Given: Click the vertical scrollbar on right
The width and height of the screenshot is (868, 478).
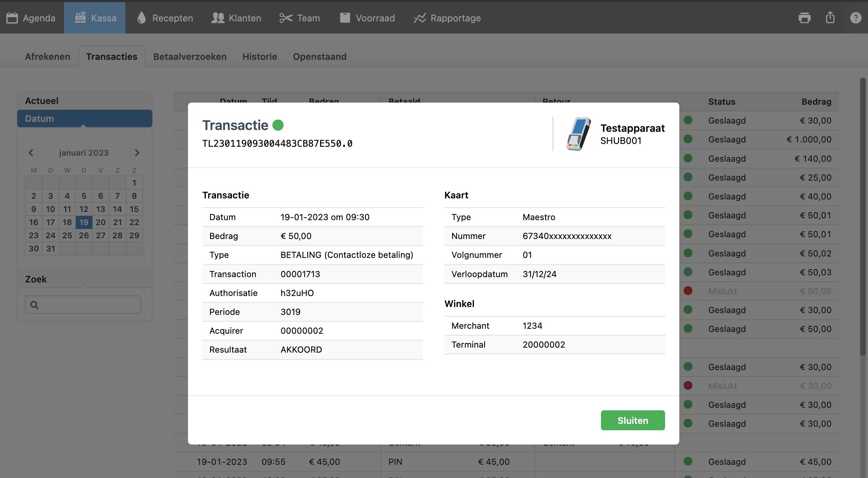Looking at the screenshot, I should (x=863, y=216).
